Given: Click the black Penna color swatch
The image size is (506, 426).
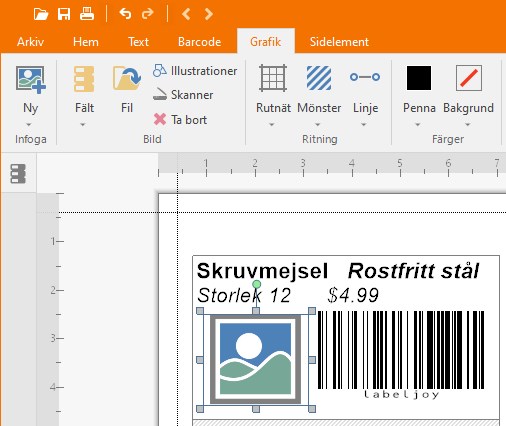Looking at the screenshot, I should (419, 78).
